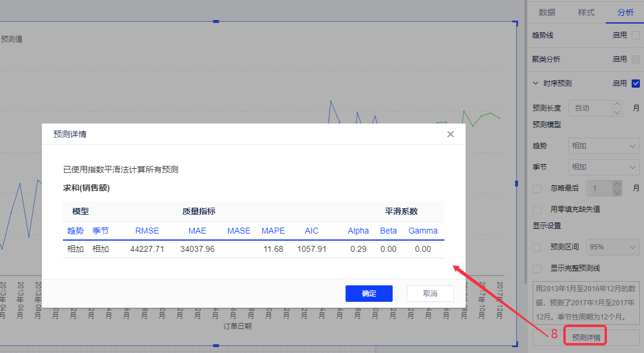Open the 季节 model dropdown
The image size is (644, 353).
click(x=603, y=167)
